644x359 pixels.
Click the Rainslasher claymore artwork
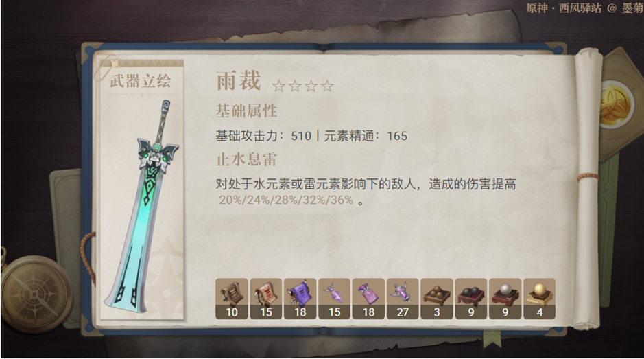point(142,204)
